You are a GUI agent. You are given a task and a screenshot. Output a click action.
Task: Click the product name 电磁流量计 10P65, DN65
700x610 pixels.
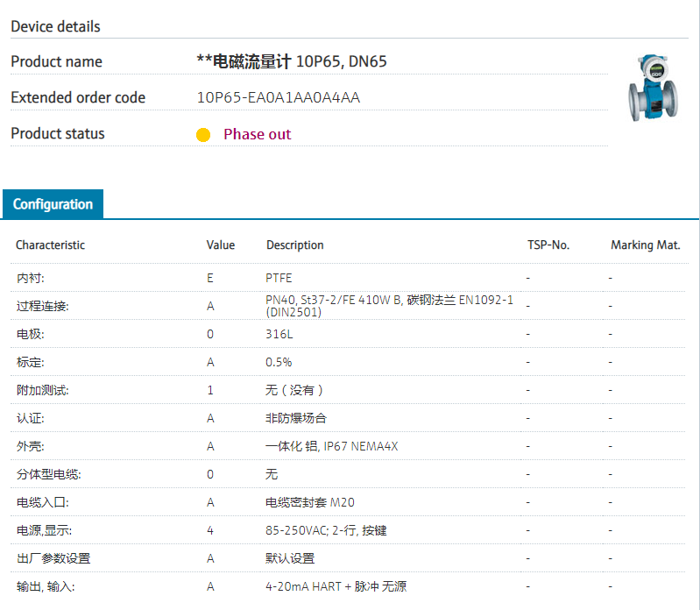[292, 61]
